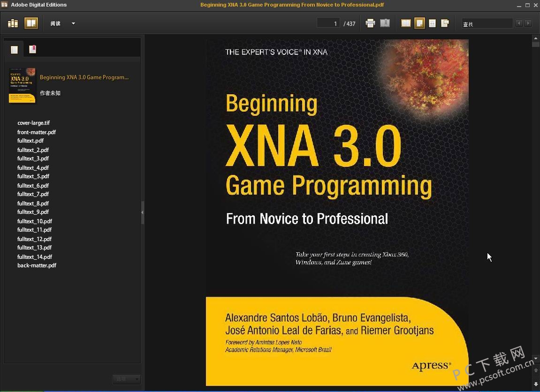This screenshot has height=392, width=540.
Task: Collapse the left navigation panel handle
Action: click(x=142, y=212)
